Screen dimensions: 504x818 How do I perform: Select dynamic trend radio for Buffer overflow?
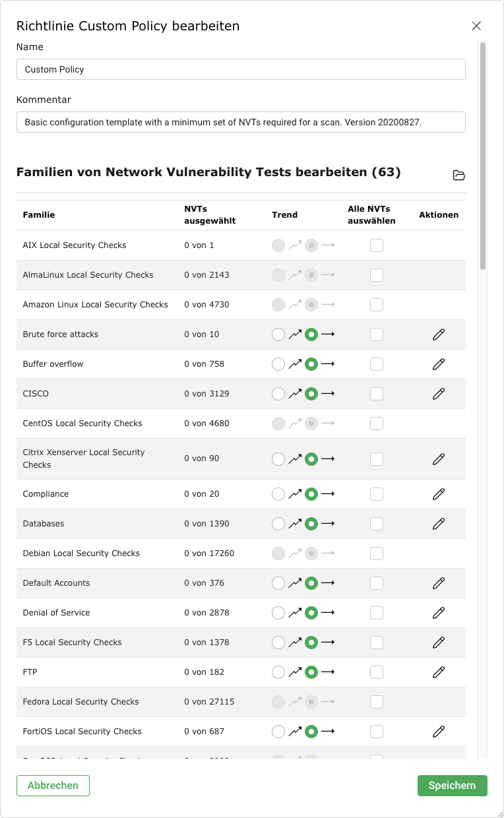[278, 364]
